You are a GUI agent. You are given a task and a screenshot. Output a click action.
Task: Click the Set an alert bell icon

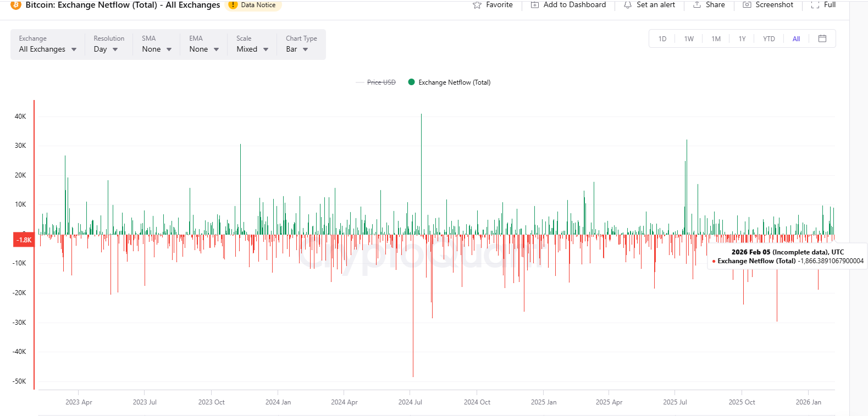[x=627, y=5]
